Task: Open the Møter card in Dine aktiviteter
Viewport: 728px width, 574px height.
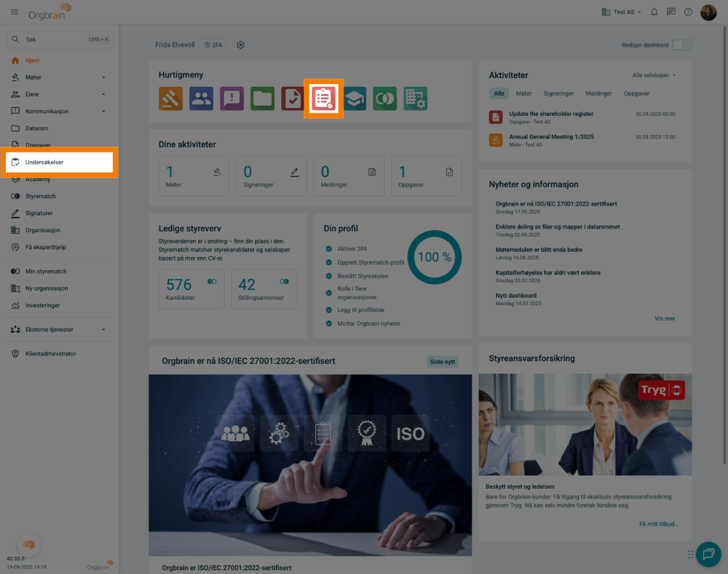Action: click(194, 176)
